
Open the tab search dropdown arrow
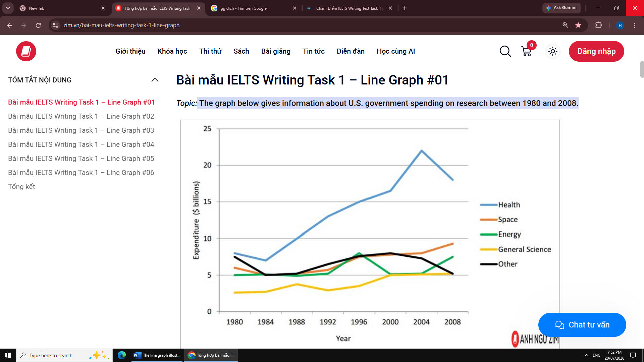[8, 8]
